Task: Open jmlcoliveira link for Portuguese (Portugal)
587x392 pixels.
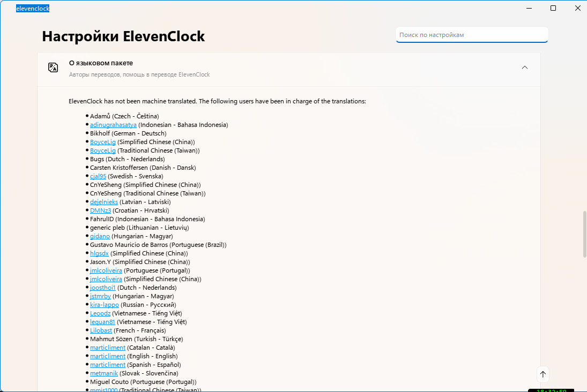Action: (x=106, y=270)
